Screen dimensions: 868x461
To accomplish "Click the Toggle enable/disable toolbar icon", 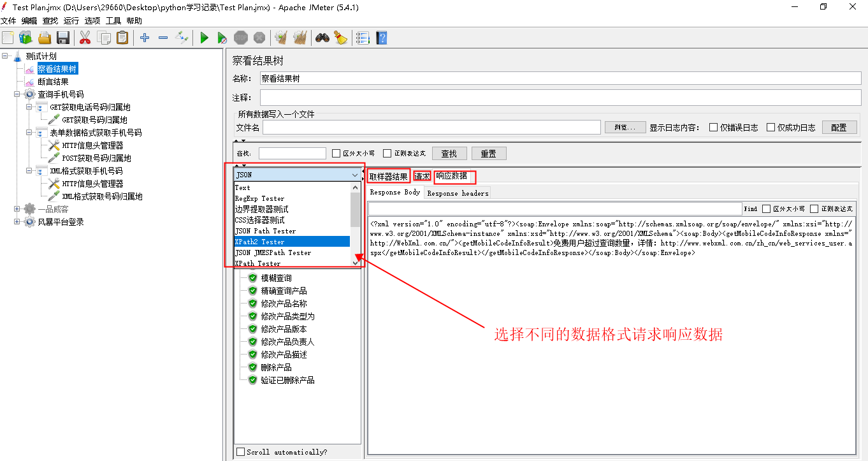I will tap(182, 38).
